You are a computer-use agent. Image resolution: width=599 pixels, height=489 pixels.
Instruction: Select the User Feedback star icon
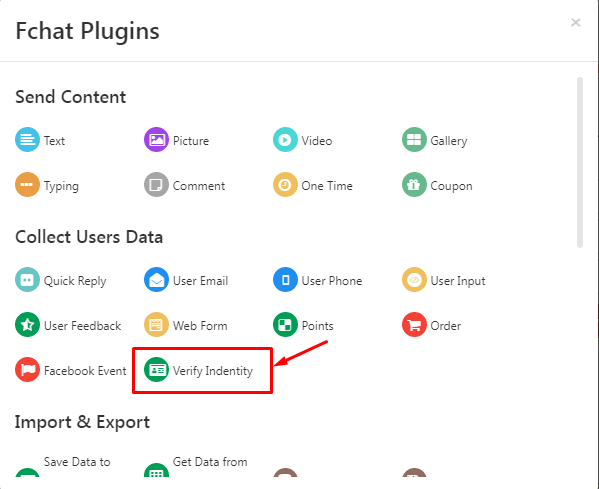click(27, 325)
